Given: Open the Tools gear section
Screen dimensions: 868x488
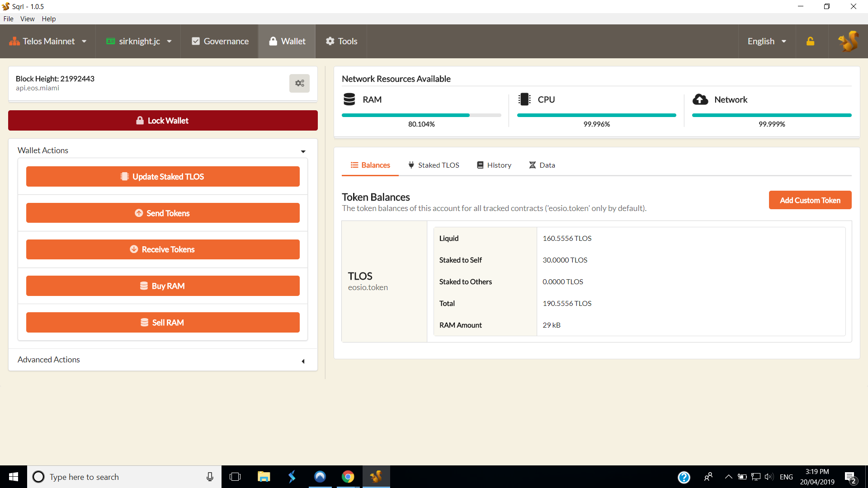Looking at the screenshot, I should pyautogui.click(x=341, y=41).
